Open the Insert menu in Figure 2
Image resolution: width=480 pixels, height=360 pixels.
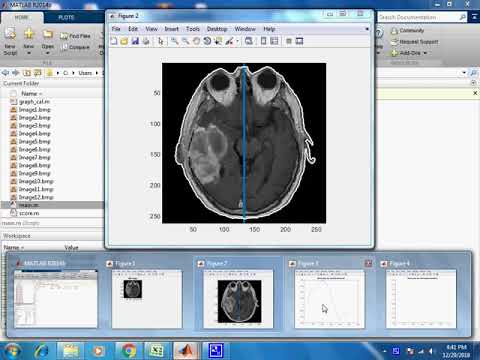click(x=172, y=29)
